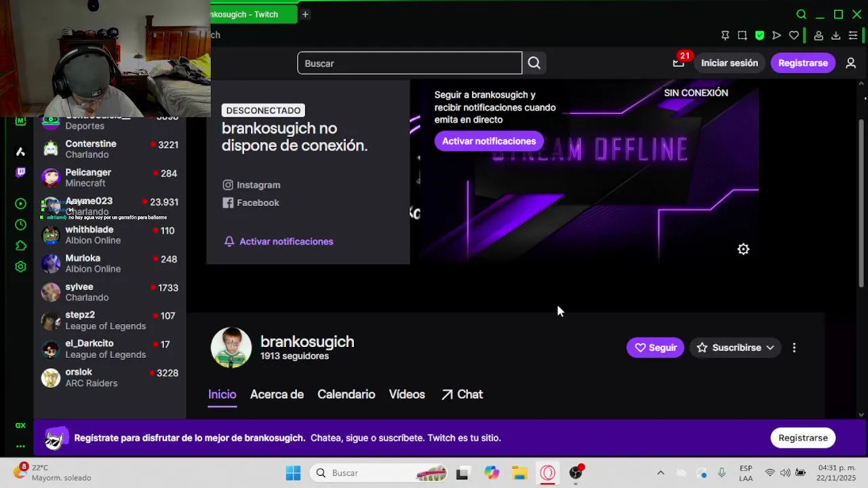Click Registrarse in bottom banner
This screenshot has width=868, height=488.
(803, 438)
